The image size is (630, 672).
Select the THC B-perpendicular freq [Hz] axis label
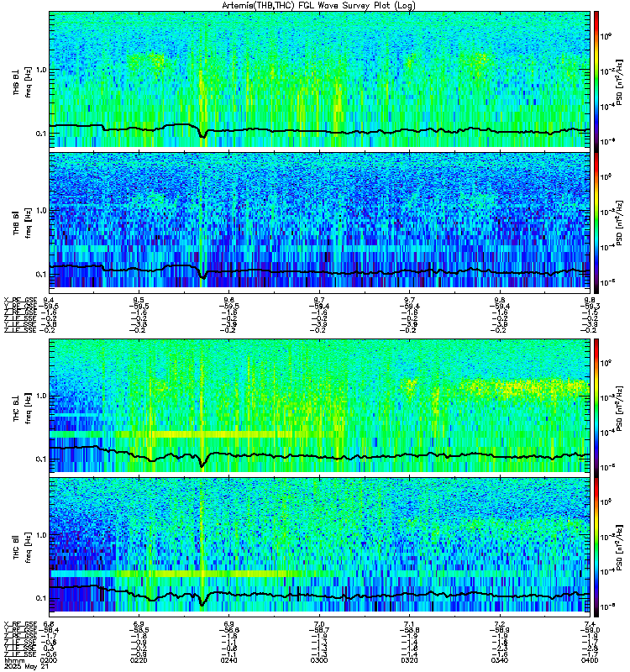29,408
